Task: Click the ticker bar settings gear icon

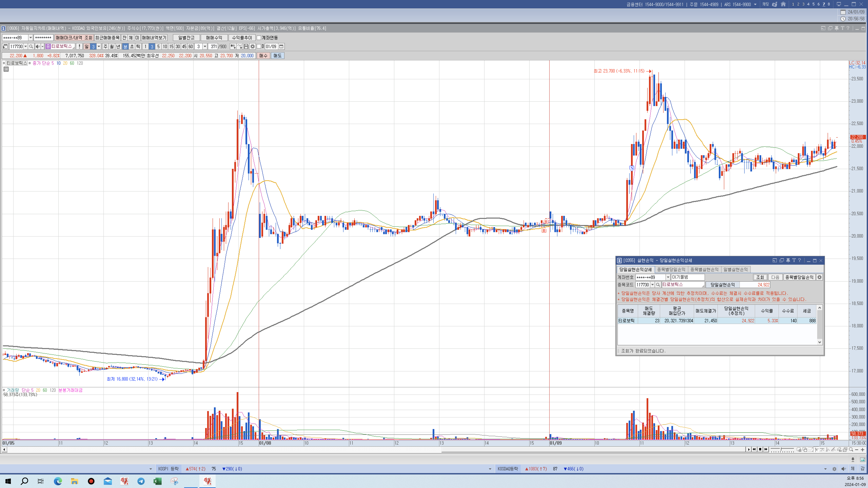Action: tap(834, 469)
